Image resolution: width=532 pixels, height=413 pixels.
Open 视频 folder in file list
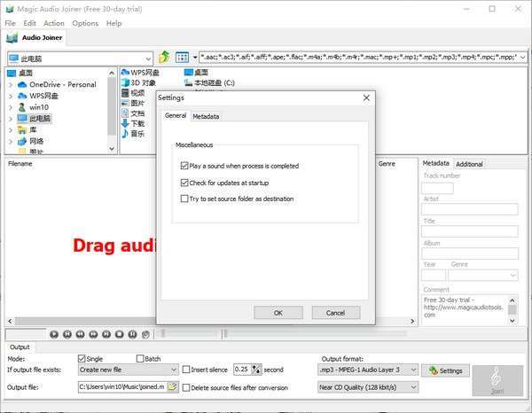click(133, 93)
